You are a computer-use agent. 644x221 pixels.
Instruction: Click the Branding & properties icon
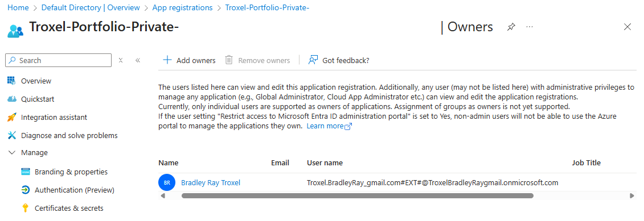pos(26,172)
